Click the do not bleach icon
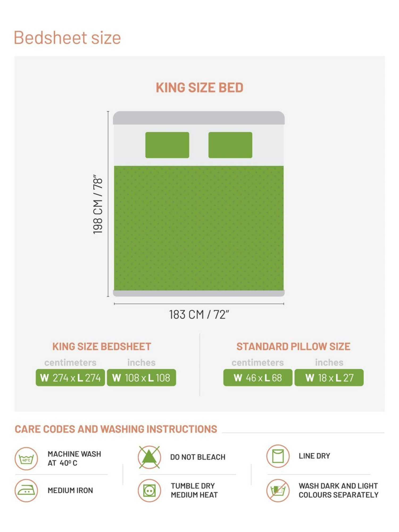399x532 pixels. (x=149, y=457)
